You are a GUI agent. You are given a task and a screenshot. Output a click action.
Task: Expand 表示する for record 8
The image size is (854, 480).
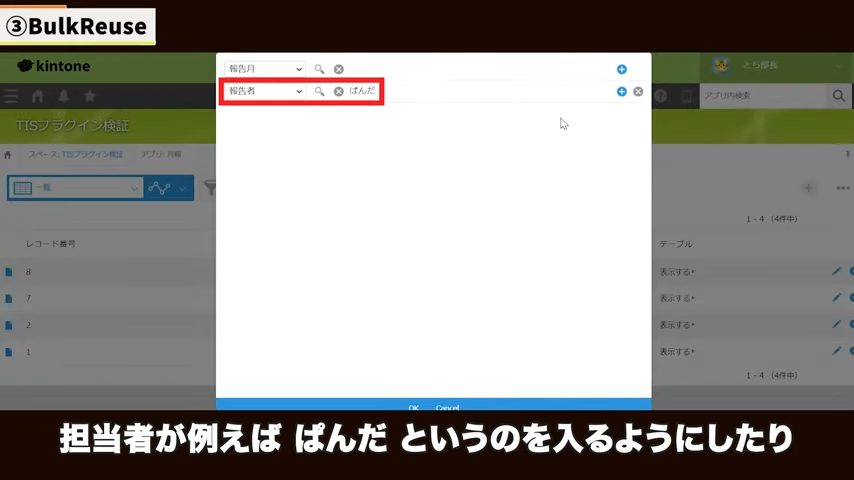tap(677, 272)
